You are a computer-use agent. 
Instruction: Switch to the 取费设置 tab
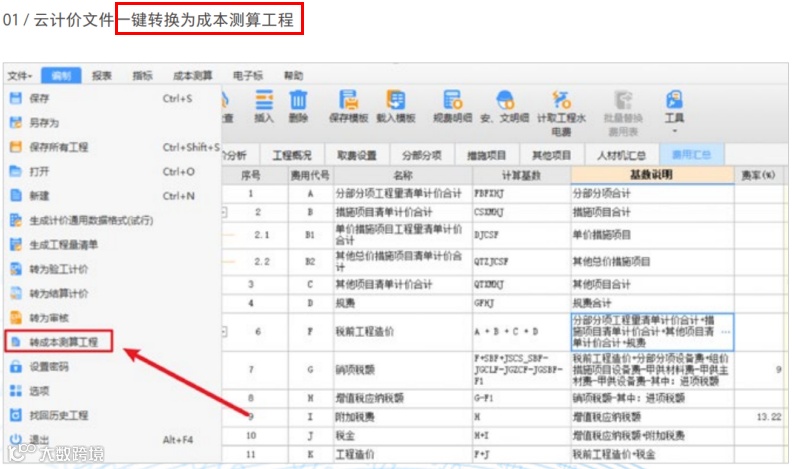coord(357,155)
